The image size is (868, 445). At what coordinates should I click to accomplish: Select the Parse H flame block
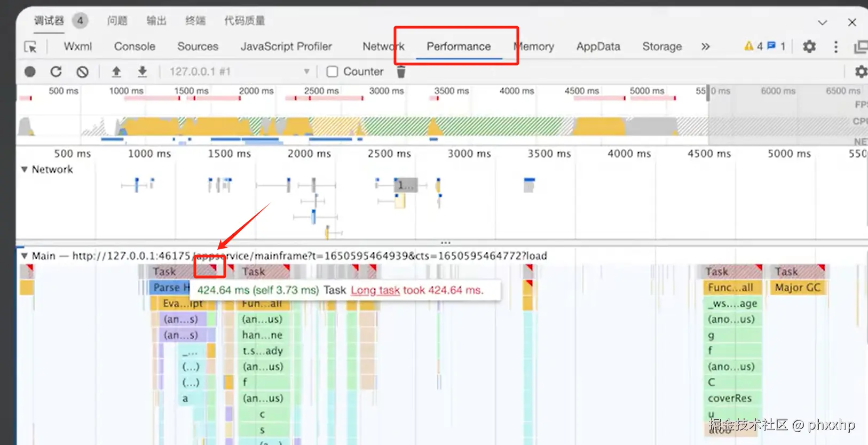tap(170, 288)
